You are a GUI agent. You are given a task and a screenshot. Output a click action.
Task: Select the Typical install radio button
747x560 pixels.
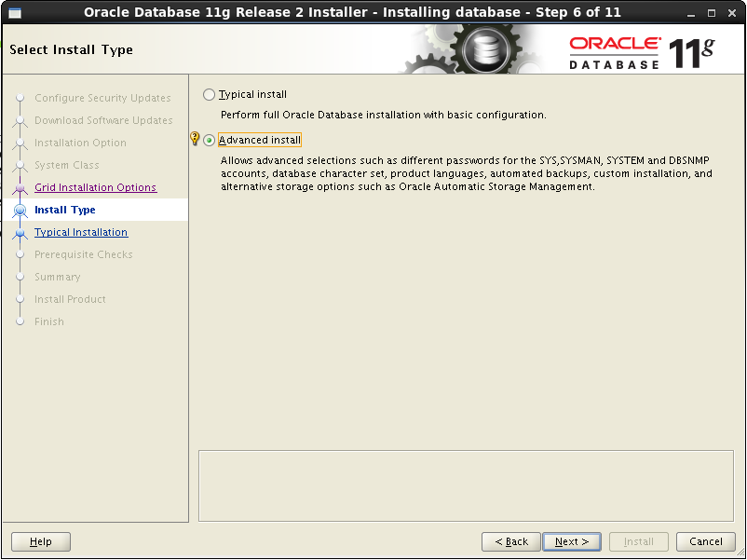click(x=209, y=94)
